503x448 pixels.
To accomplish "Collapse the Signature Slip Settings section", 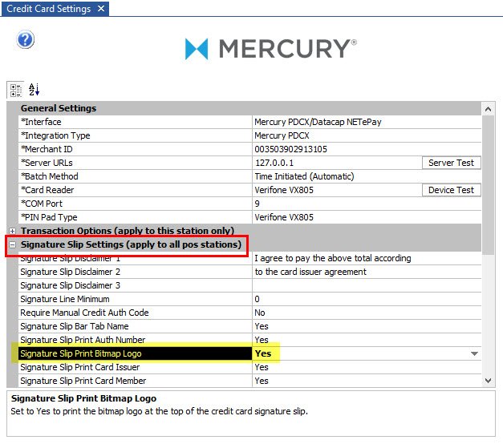I will coord(12,244).
